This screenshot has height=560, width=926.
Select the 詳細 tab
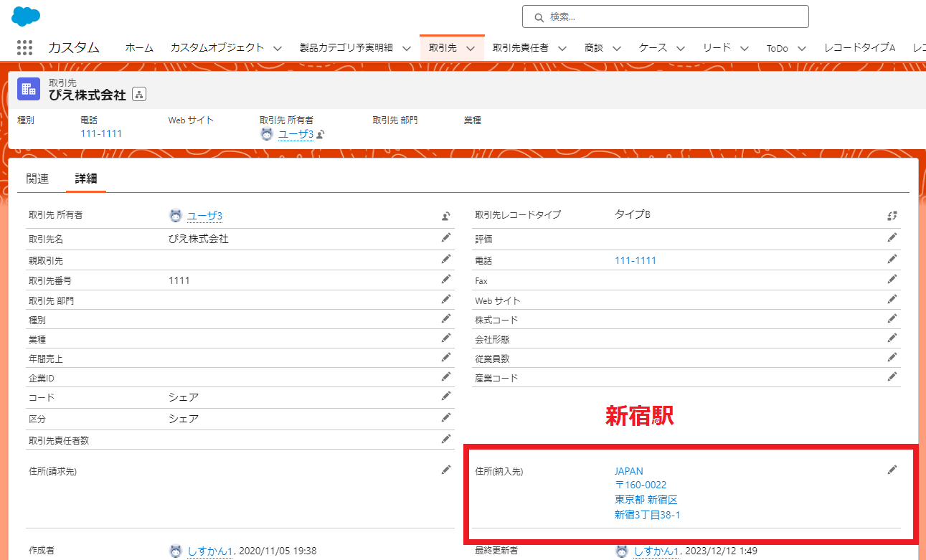pyautogui.click(x=86, y=179)
